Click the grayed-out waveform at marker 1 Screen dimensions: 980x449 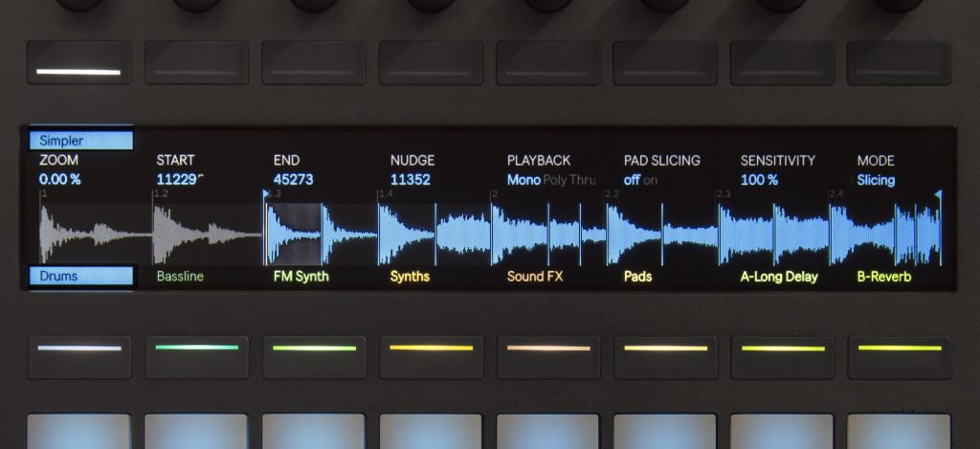click(x=95, y=234)
